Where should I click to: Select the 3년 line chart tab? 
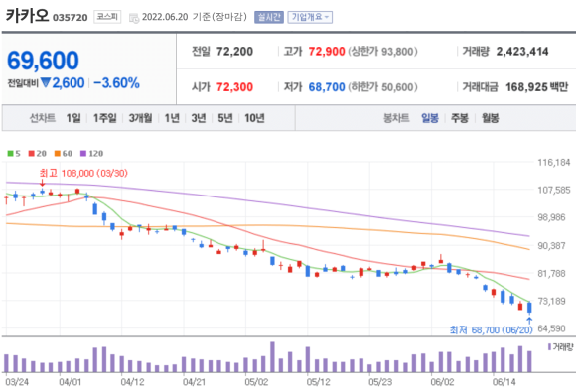[199, 118]
